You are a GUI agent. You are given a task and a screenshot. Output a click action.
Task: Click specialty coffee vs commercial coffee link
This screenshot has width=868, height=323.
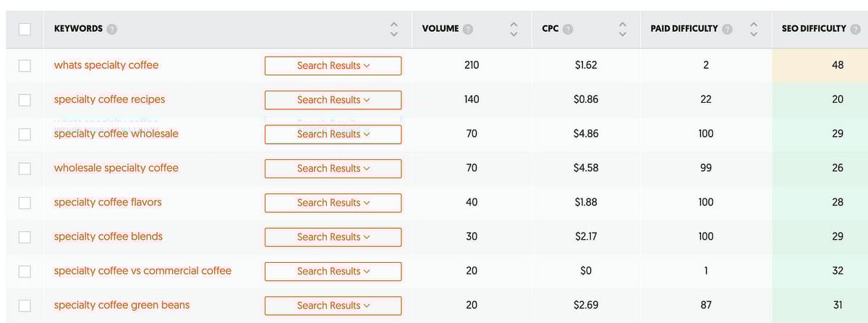click(x=142, y=271)
